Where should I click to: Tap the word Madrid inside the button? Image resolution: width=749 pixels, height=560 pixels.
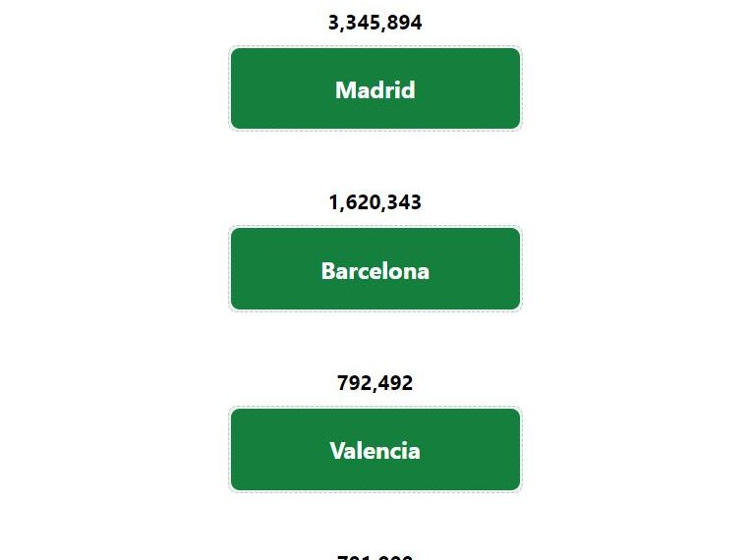[x=374, y=89]
